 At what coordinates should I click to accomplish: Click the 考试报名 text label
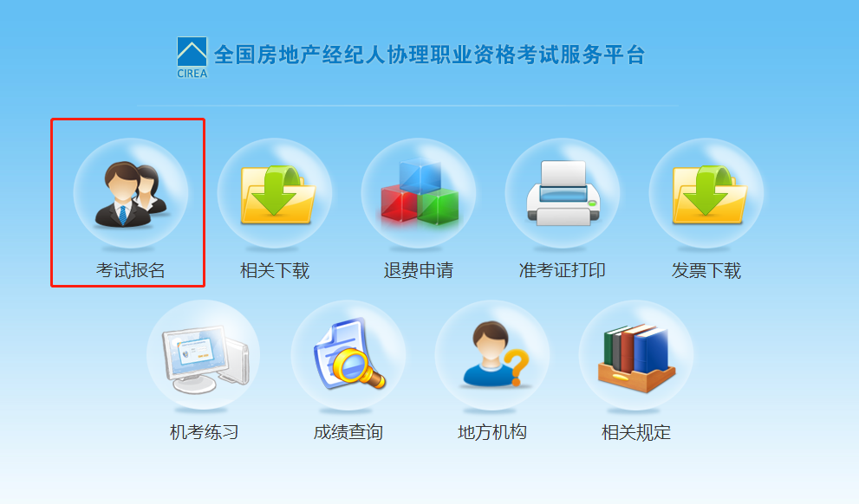pos(130,270)
